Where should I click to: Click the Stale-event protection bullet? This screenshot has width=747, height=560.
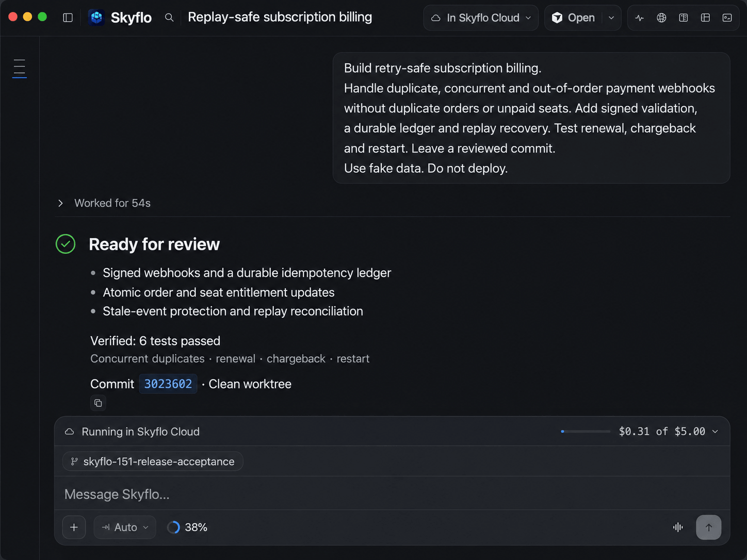click(233, 311)
